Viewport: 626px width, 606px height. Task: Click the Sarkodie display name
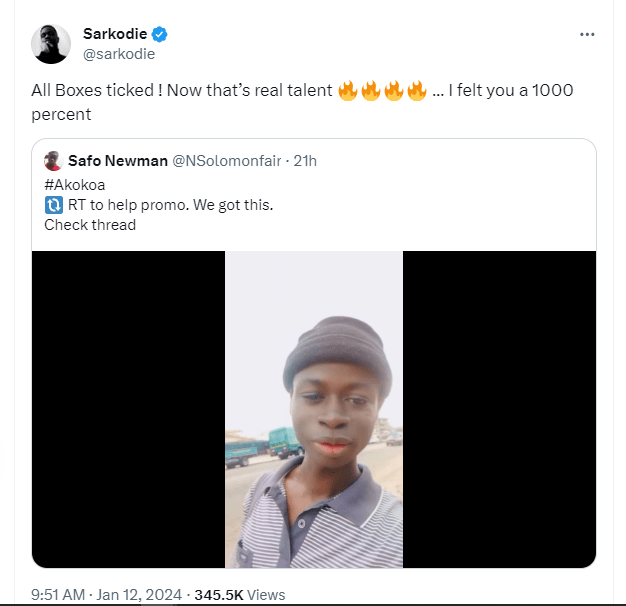click(115, 34)
